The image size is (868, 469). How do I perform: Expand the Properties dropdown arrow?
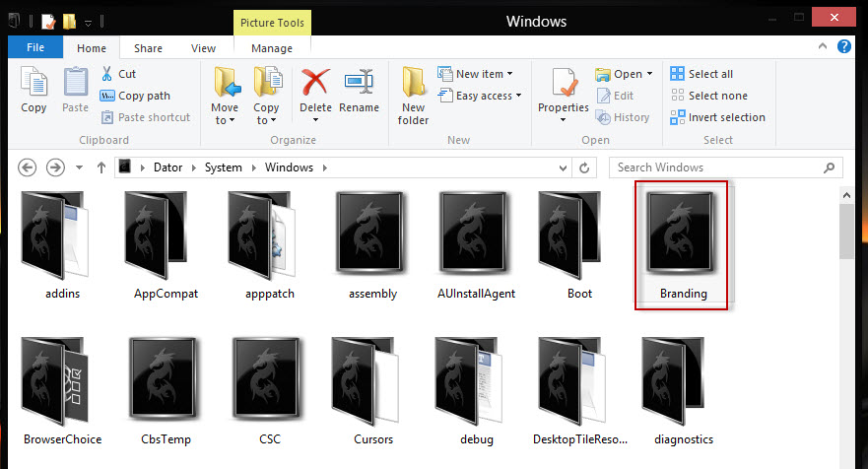coord(563,119)
